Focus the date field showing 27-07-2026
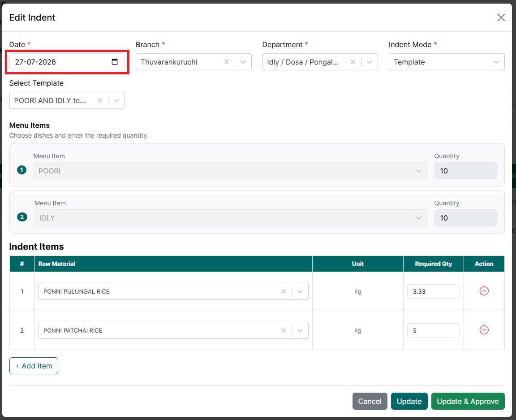This screenshot has width=516, height=420. click(67, 62)
